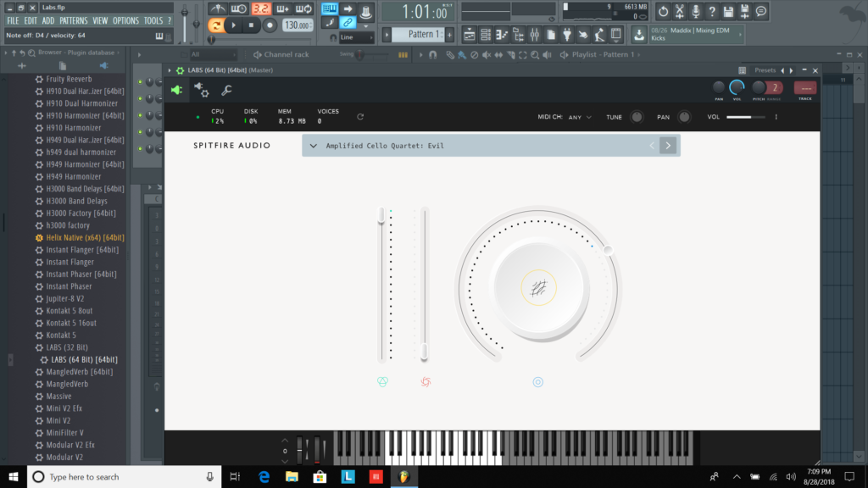Click the download content library icon
Image resolution: width=868 pixels, height=488 pixels.
(639, 35)
